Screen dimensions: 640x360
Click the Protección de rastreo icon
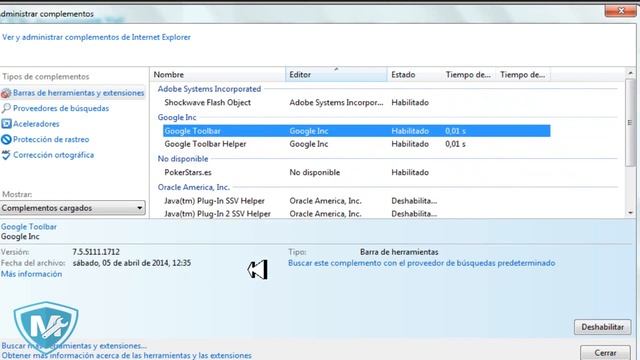point(6,139)
